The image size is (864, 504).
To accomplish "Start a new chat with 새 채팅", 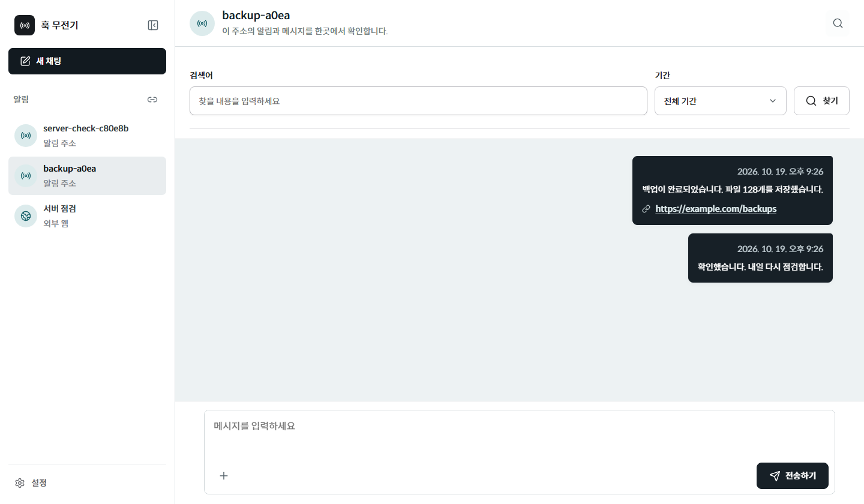I will (x=87, y=61).
